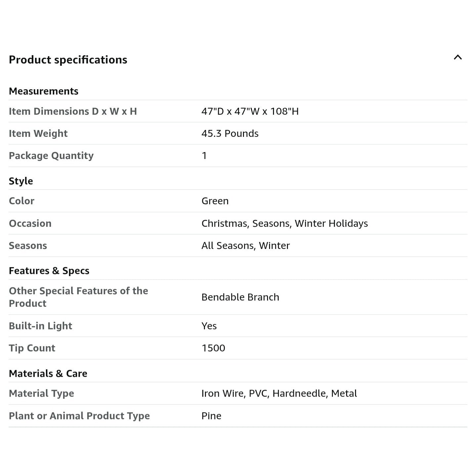Image resolution: width=476 pixels, height=476 pixels.
Task: Select the Built-in Light label
Action: pos(40,326)
